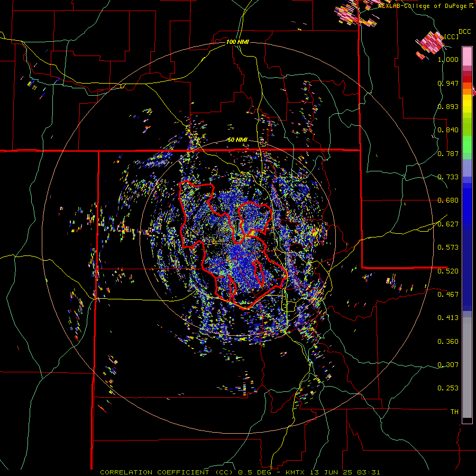Click the "NEXLAB-College of DuPage" credit text
Screen dimensions: 476x476
tap(422, 6)
